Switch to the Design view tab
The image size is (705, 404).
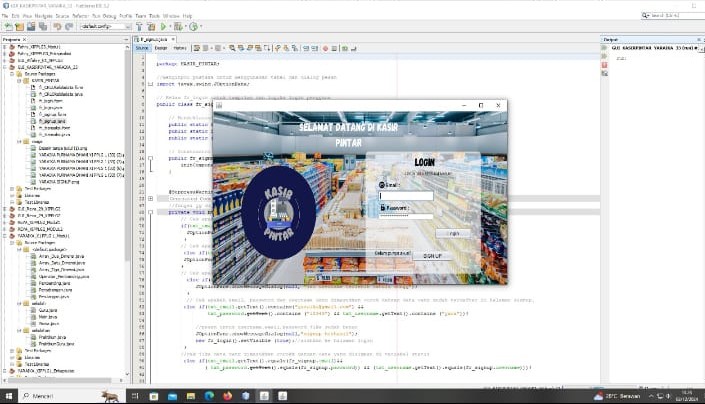pyautogui.click(x=160, y=47)
